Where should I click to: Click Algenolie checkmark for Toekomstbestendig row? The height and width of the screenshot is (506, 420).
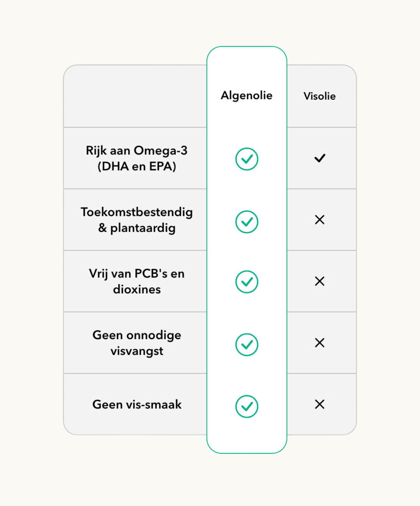coord(247,222)
